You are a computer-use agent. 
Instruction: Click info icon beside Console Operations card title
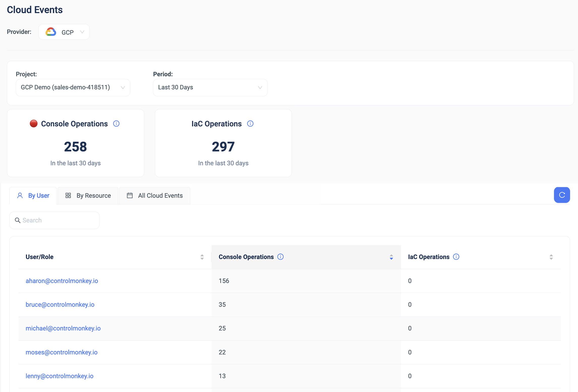[116, 124]
